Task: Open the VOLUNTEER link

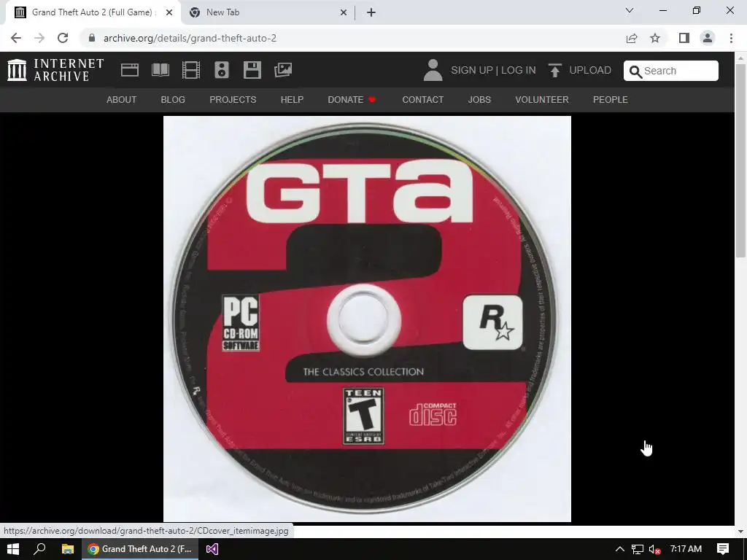Action: (542, 99)
